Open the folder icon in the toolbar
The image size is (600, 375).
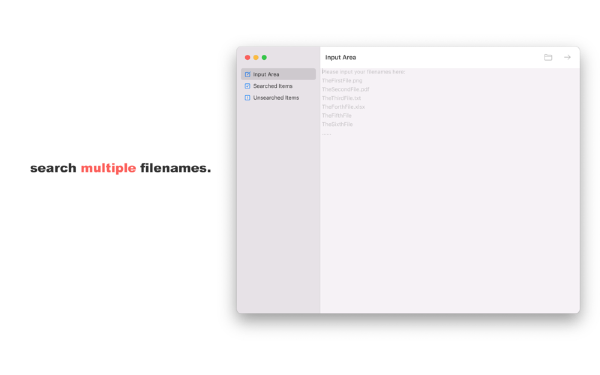tap(548, 57)
